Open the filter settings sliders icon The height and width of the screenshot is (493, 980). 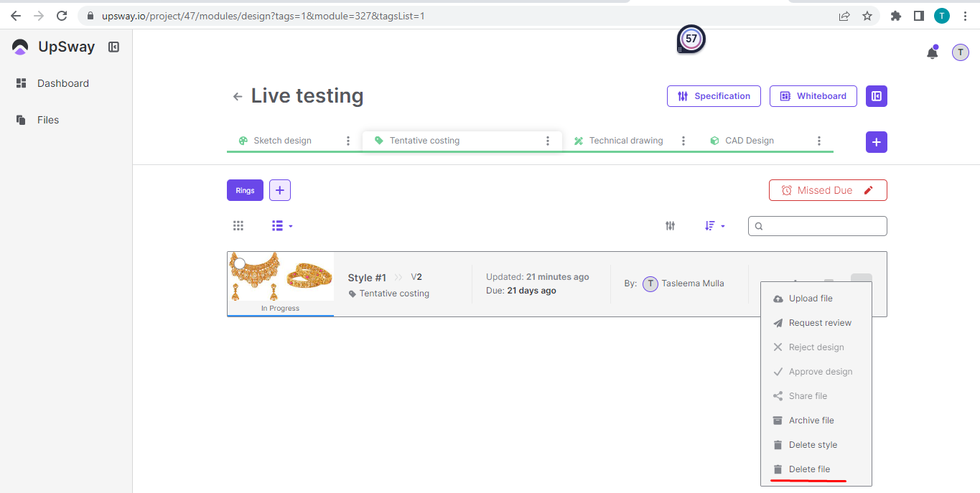point(670,226)
